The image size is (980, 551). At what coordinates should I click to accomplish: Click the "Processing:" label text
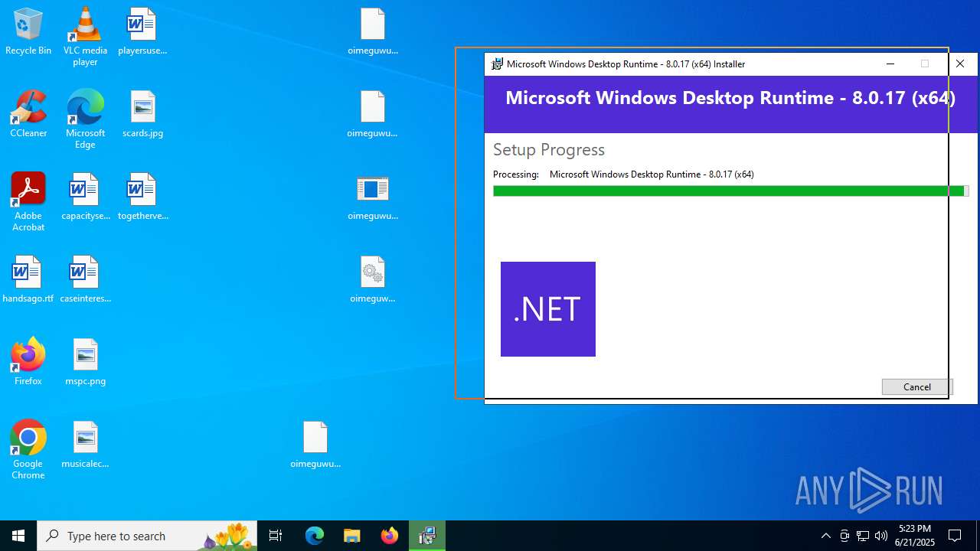[516, 174]
